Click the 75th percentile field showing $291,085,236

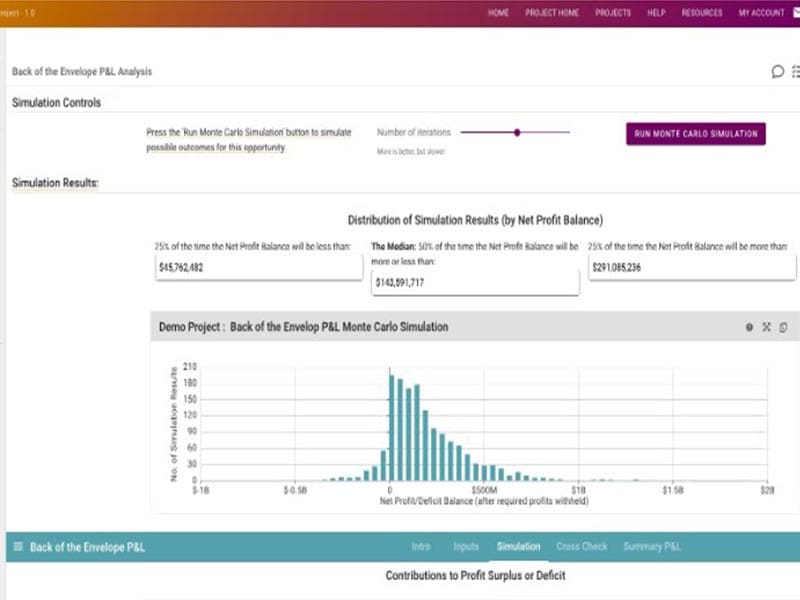692,267
